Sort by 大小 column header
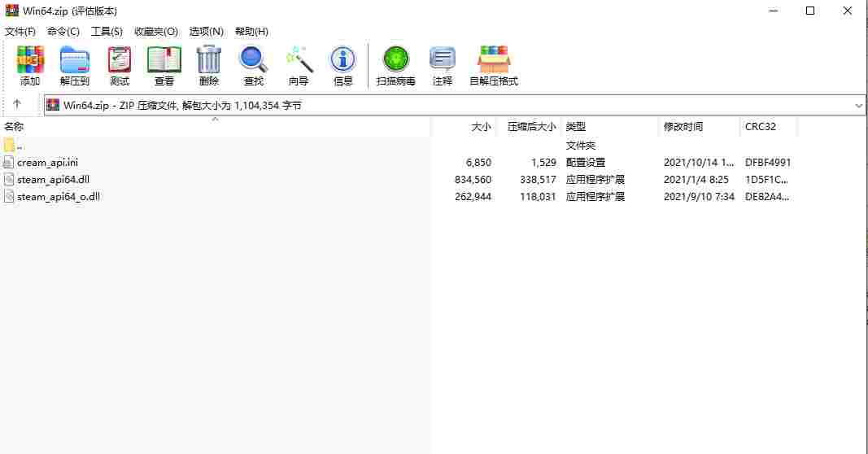 [481, 127]
